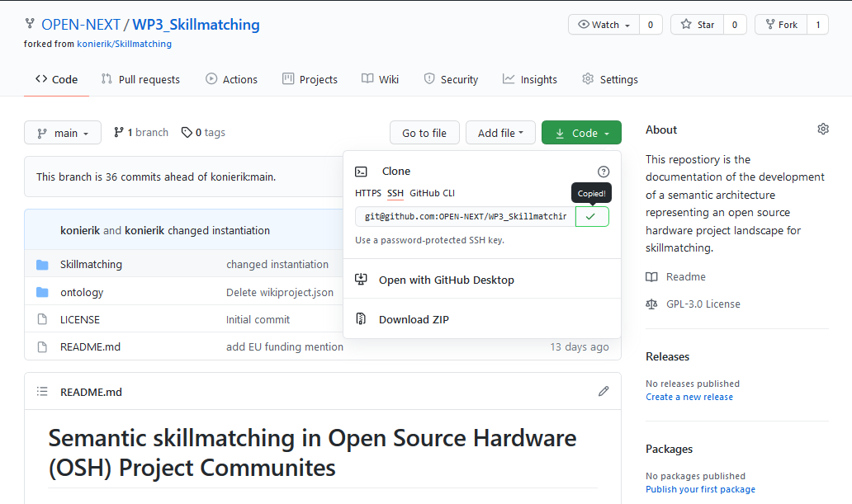
Task: View the 1 branch list
Action: pos(140,133)
